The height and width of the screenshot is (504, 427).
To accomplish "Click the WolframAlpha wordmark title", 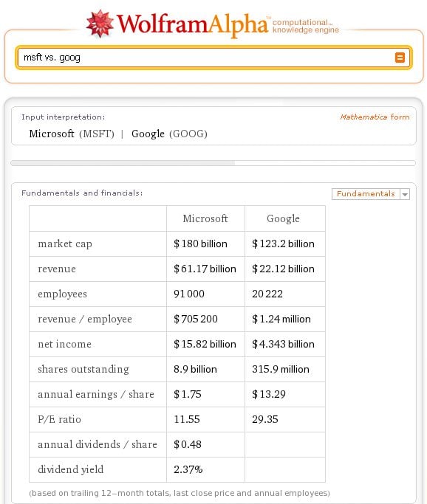I will tap(192, 24).
